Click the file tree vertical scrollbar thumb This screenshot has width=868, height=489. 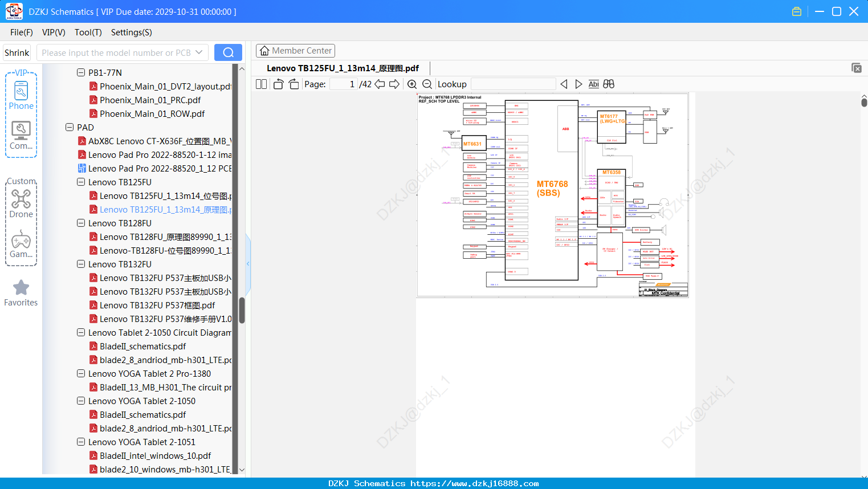coord(242,311)
